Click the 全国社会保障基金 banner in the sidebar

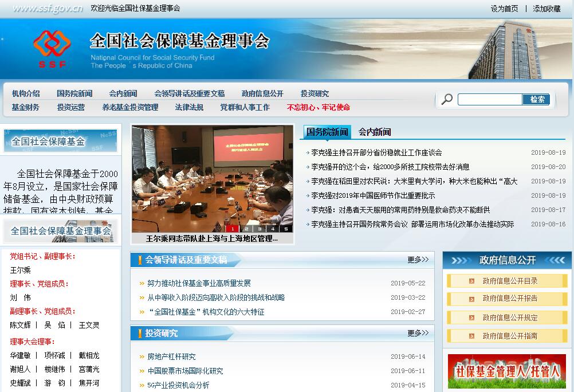(60, 141)
